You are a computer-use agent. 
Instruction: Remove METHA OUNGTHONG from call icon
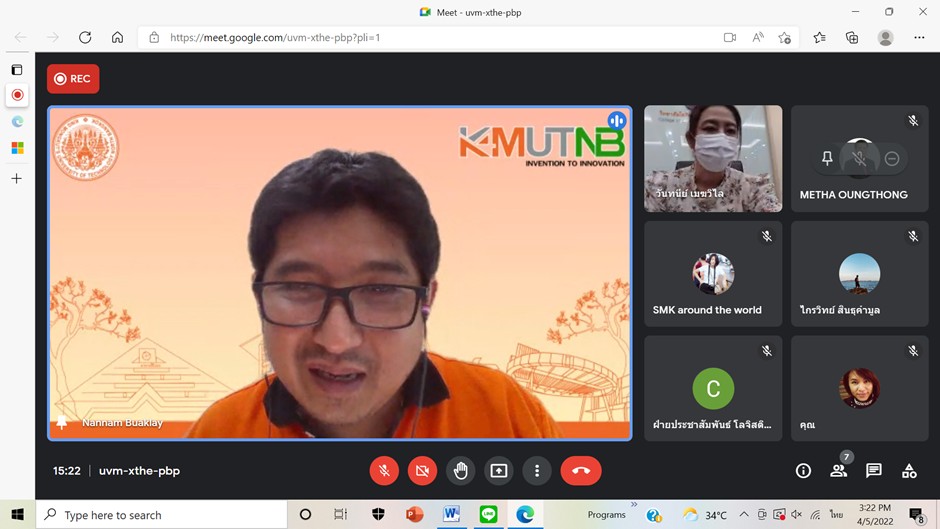(892, 158)
